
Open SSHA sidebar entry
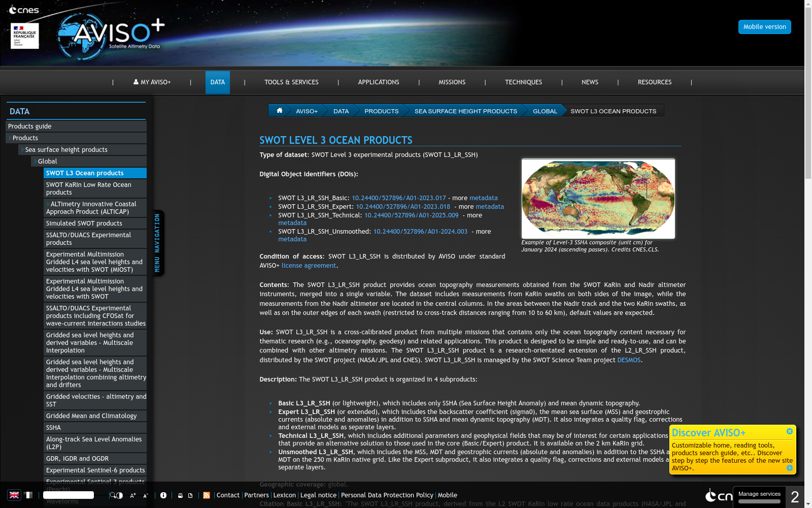95,428
